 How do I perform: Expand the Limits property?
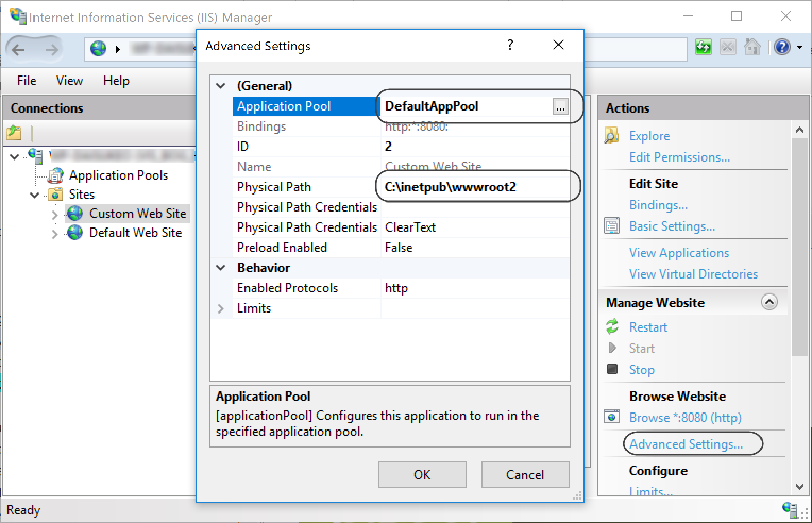[221, 308]
